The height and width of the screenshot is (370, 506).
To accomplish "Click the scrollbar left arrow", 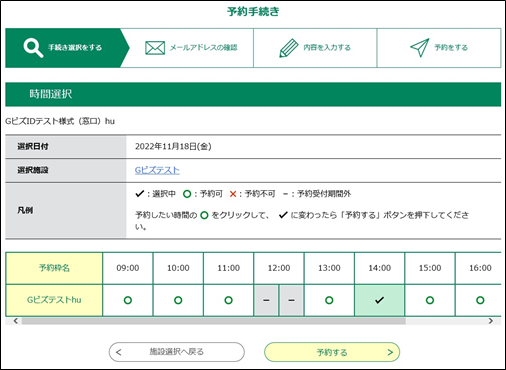I will click(16, 321).
